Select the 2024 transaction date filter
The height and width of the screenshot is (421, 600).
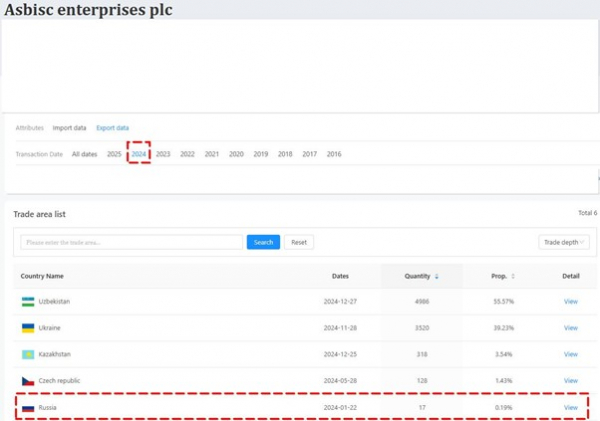[138, 154]
